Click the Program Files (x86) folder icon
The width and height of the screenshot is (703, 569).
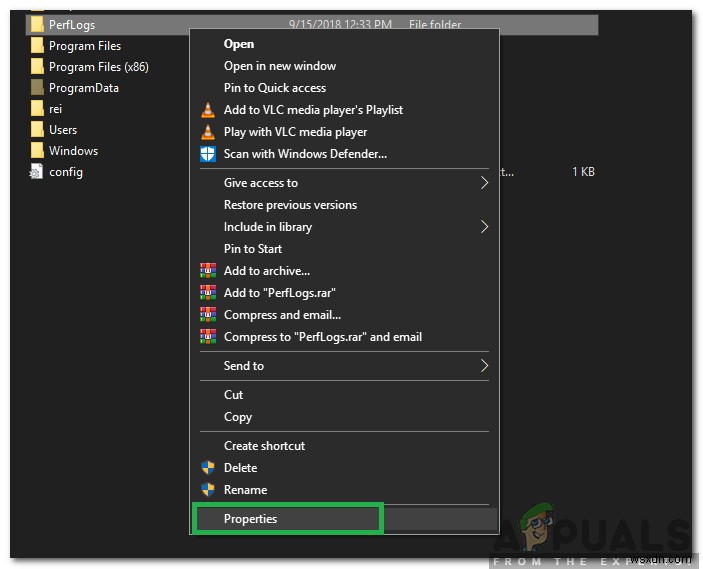coord(37,67)
